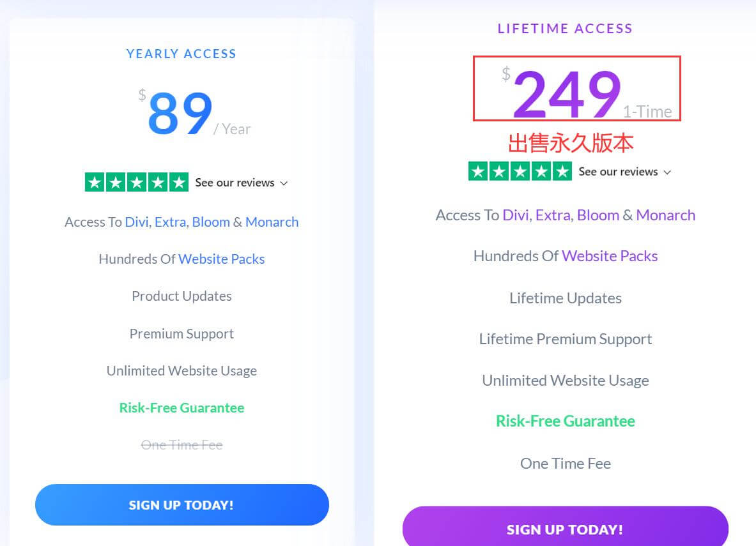Open purple 'Divi' link in Lifetime plan
This screenshot has width=756, height=546.
point(516,215)
